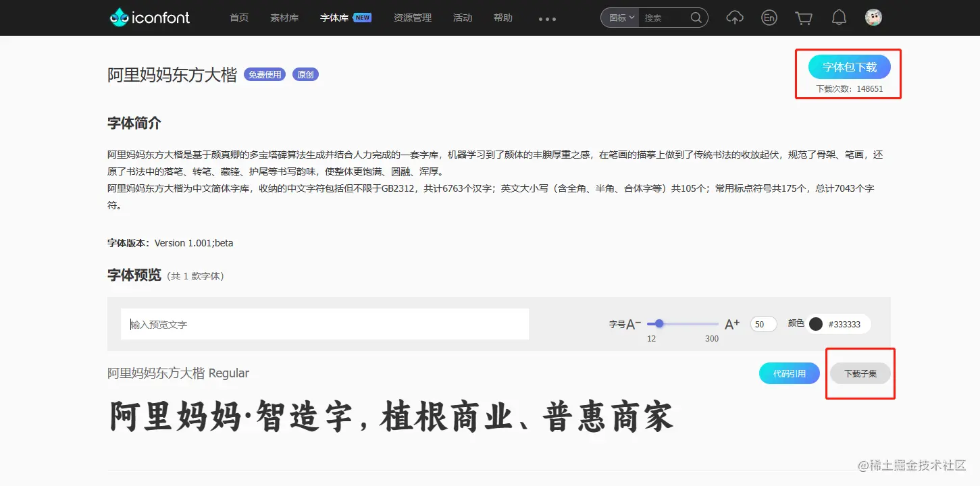980x486 pixels.
Task: Decrease font size with A- icon
Action: [x=634, y=325]
